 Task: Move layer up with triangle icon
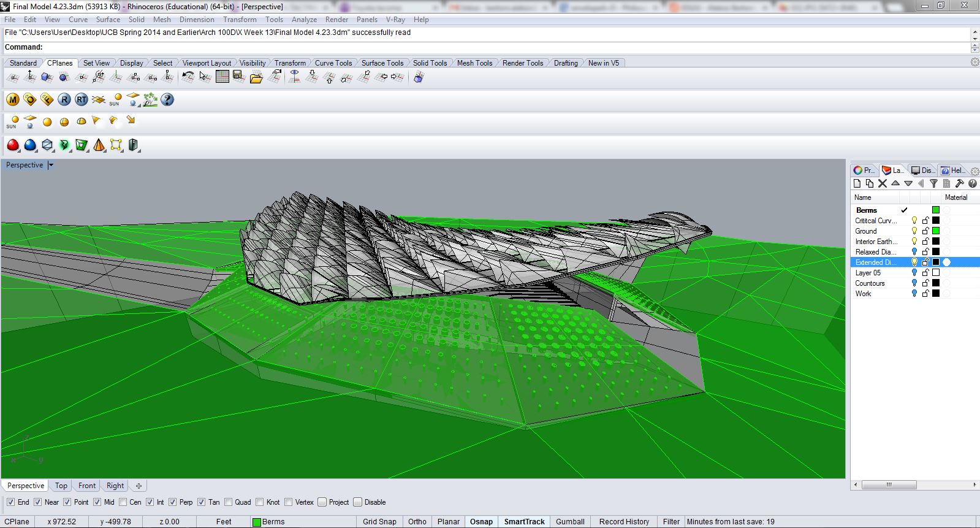(x=895, y=183)
